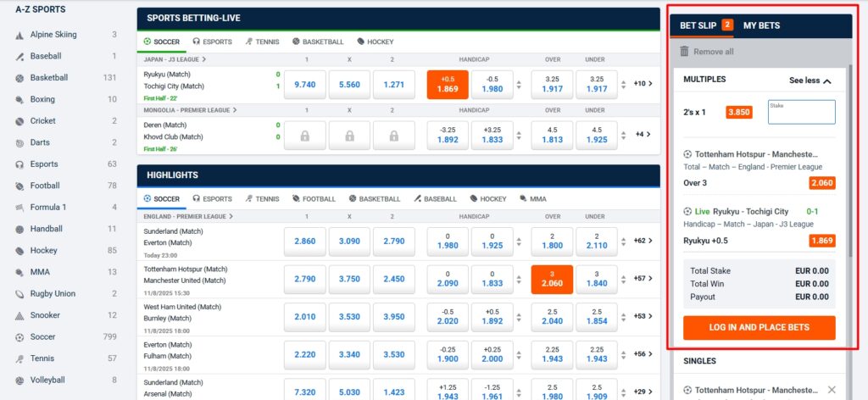868x400 pixels.
Task: Open Soccer in the A-Z sports sidebar
Action: 66,336
